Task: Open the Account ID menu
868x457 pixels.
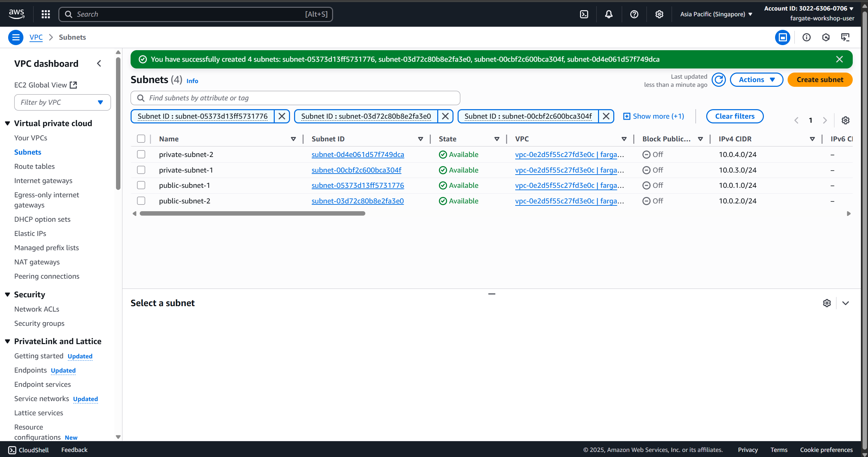Action: 809,8
